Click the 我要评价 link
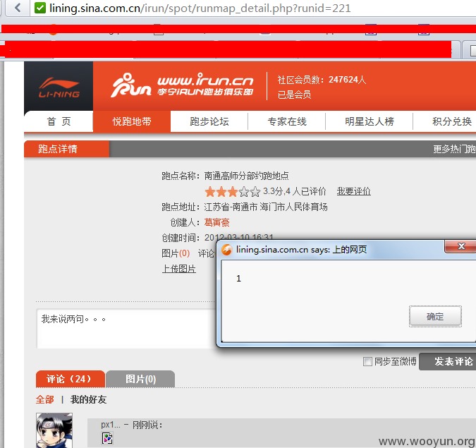The image size is (476, 448). tap(354, 191)
